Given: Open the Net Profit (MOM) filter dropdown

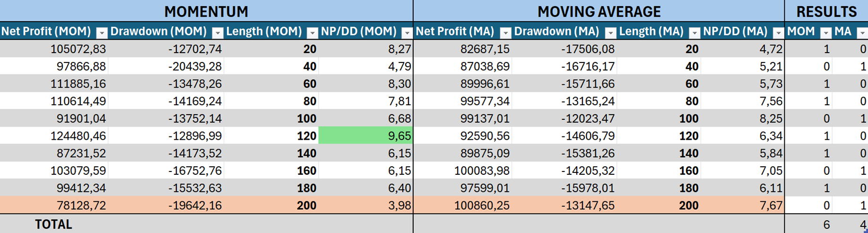Looking at the screenshot, I should [102, 33].
